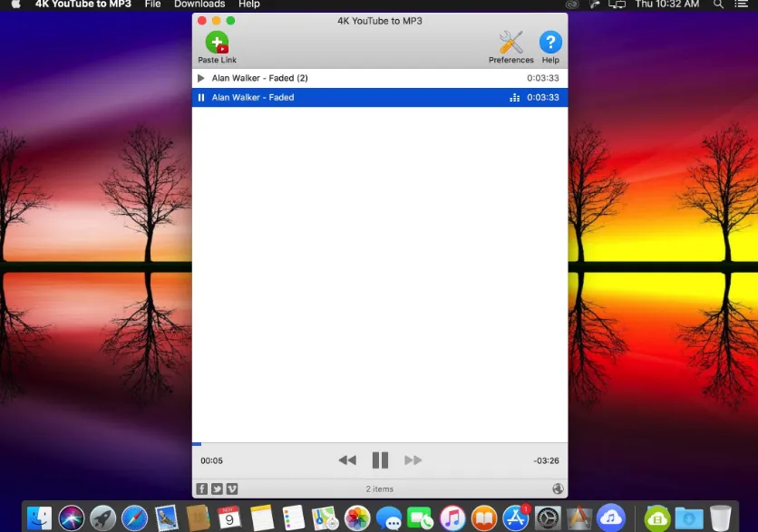Open Messages from the dock

click(389, 518)
